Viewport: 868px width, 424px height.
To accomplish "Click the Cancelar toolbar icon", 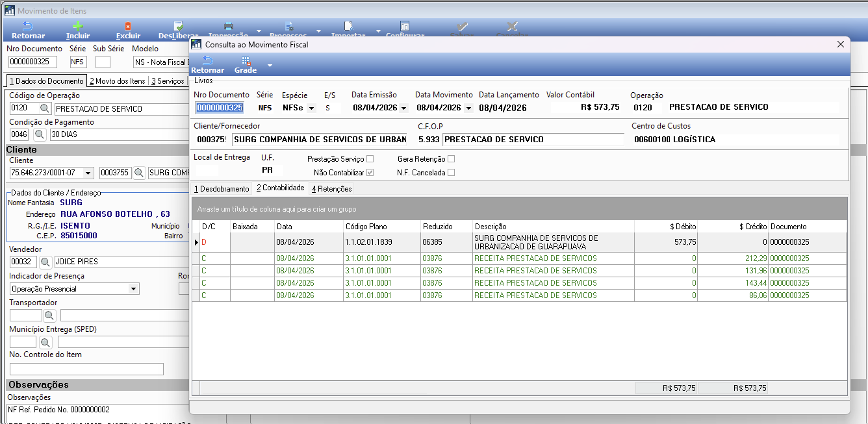I will coord(512,27).
